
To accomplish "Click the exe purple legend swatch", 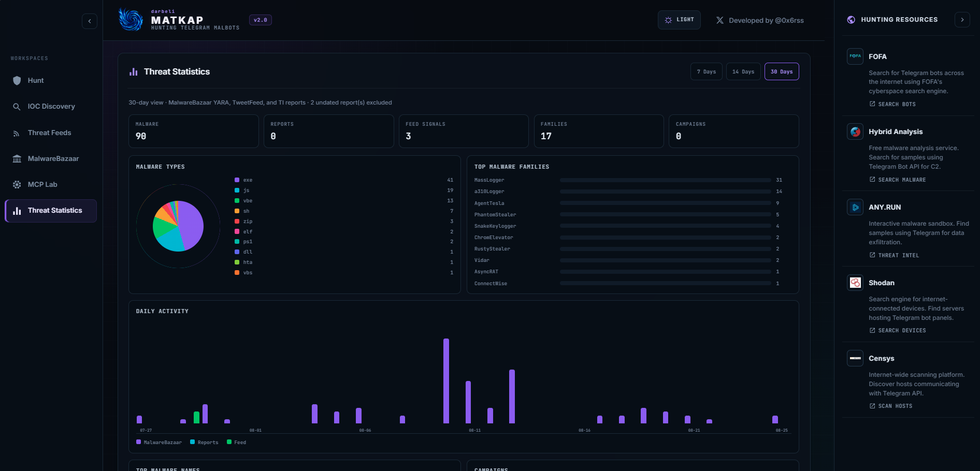I will [237, 180].
